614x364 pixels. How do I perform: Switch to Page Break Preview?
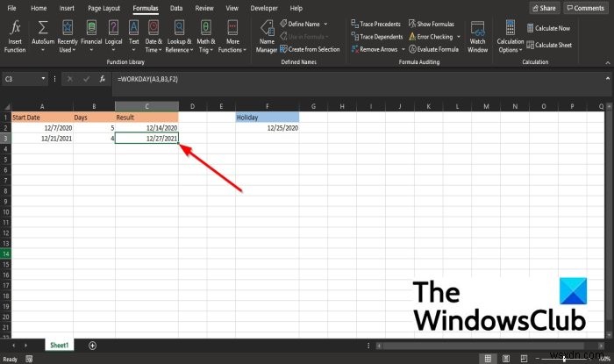pos(524,359)
